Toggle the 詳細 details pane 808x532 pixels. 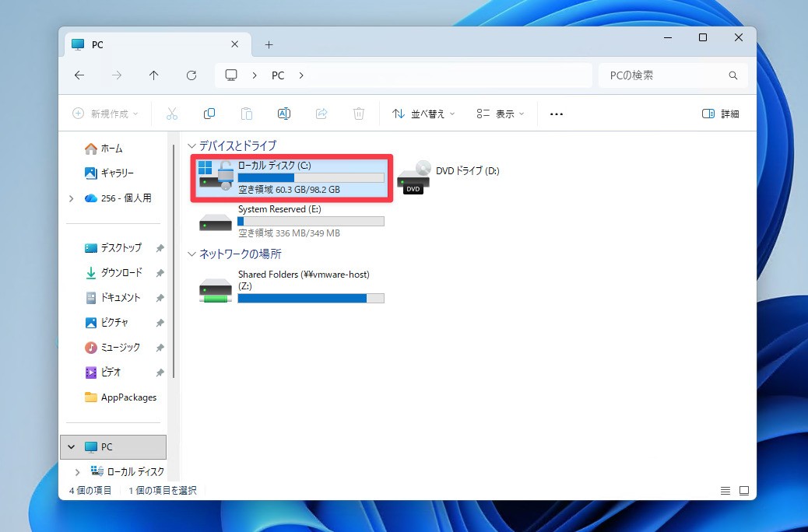720,114
